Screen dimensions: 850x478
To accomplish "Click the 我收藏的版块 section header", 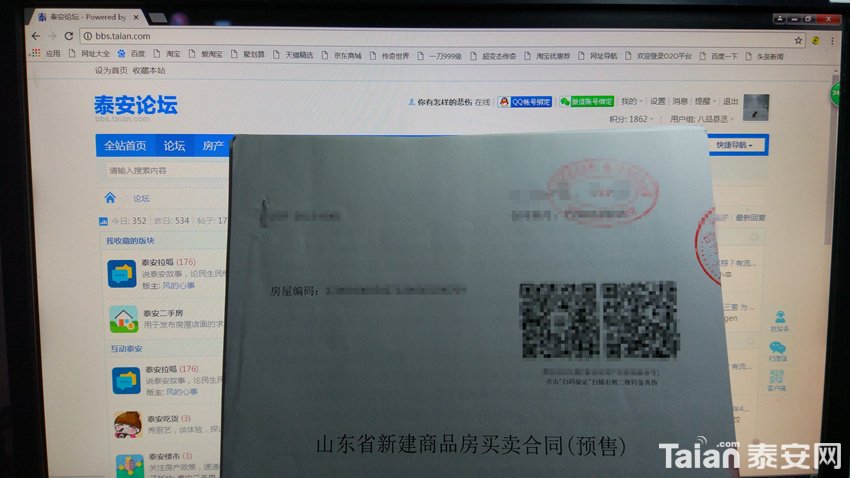I will click(x=130, y=241).
